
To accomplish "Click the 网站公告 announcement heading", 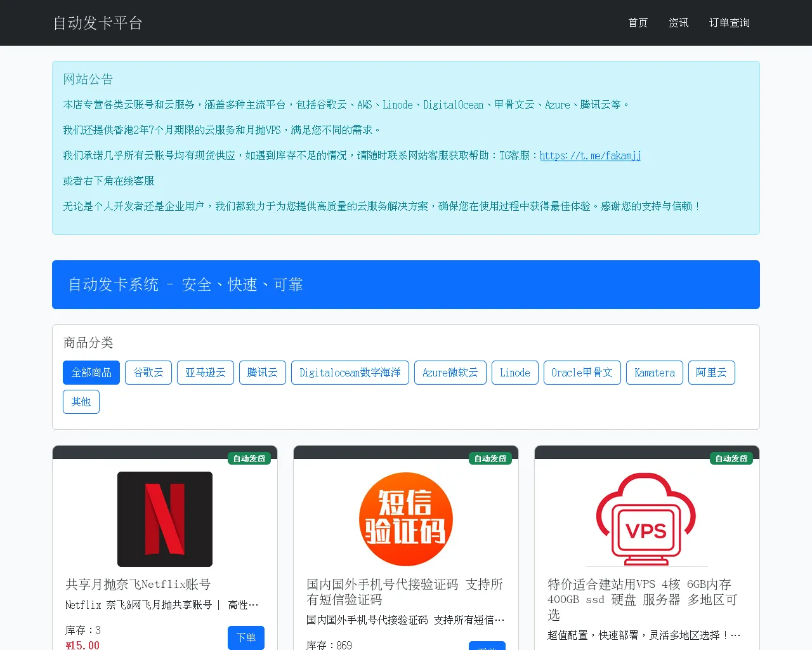I will pos(88,79).
